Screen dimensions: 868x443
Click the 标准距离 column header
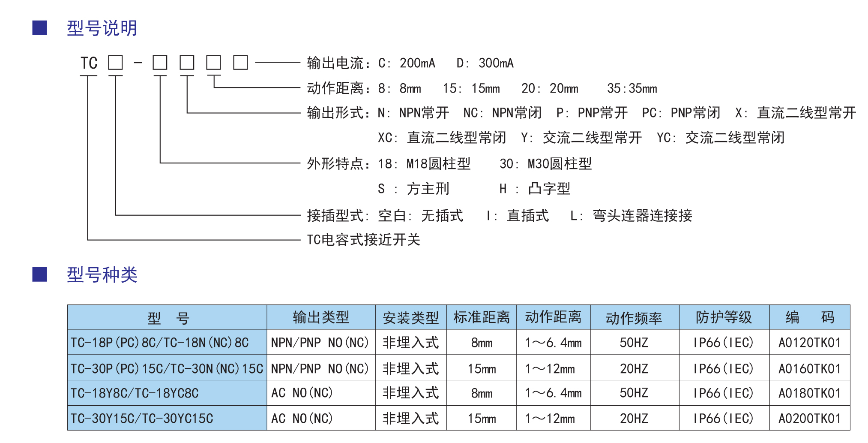click(x=482, y=317)
